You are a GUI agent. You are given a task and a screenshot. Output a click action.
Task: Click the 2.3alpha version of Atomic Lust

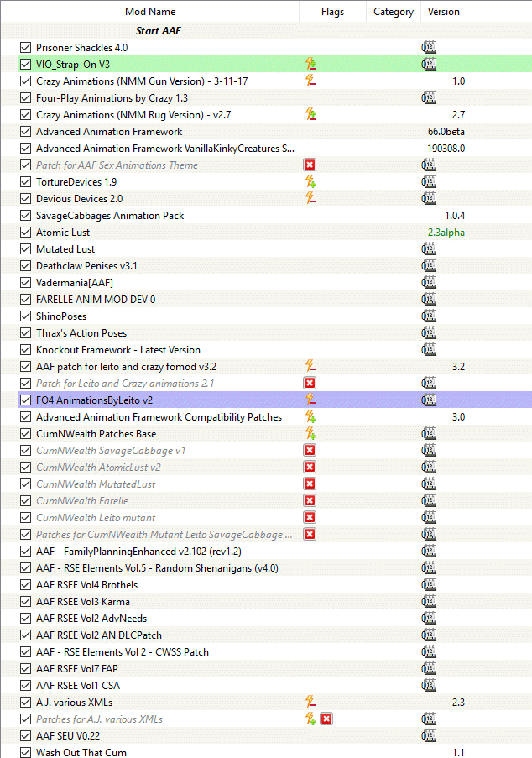[446, 233]
